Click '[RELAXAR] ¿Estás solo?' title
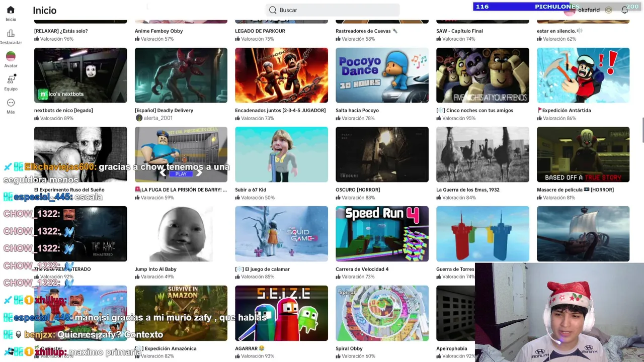This screenshot has height=362, width=644. (61, 31)
